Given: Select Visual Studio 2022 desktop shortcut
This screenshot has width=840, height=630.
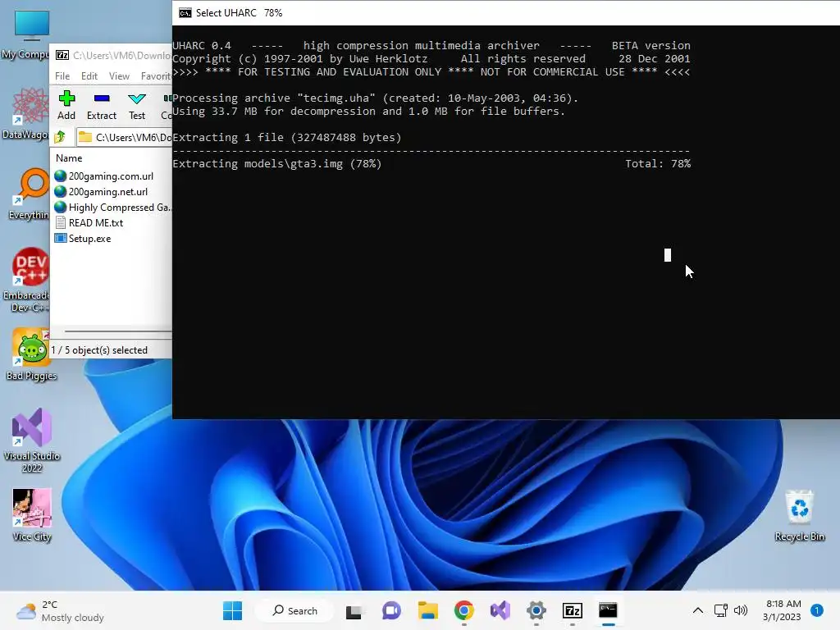Looking at the screenshot, I should point(32,441).
